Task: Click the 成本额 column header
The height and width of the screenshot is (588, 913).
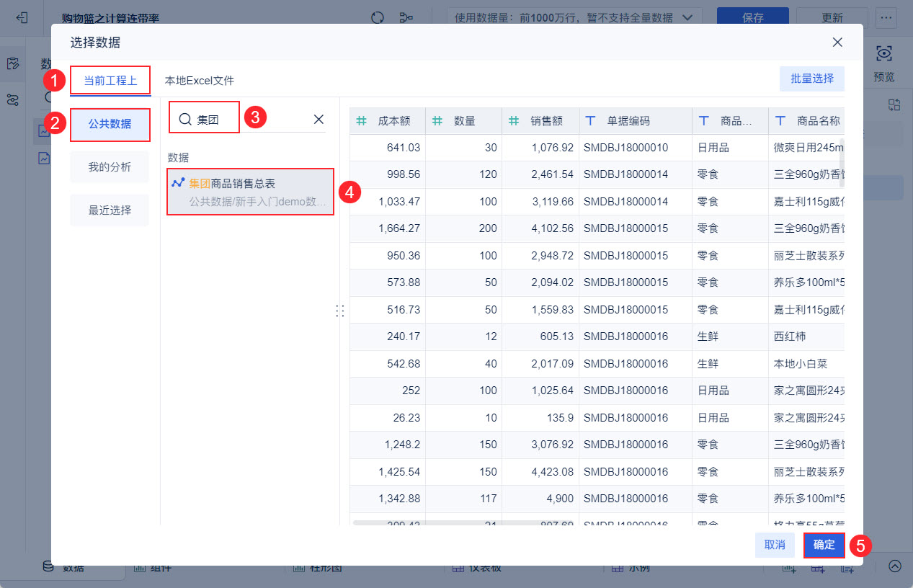Action: pos(388,121)
